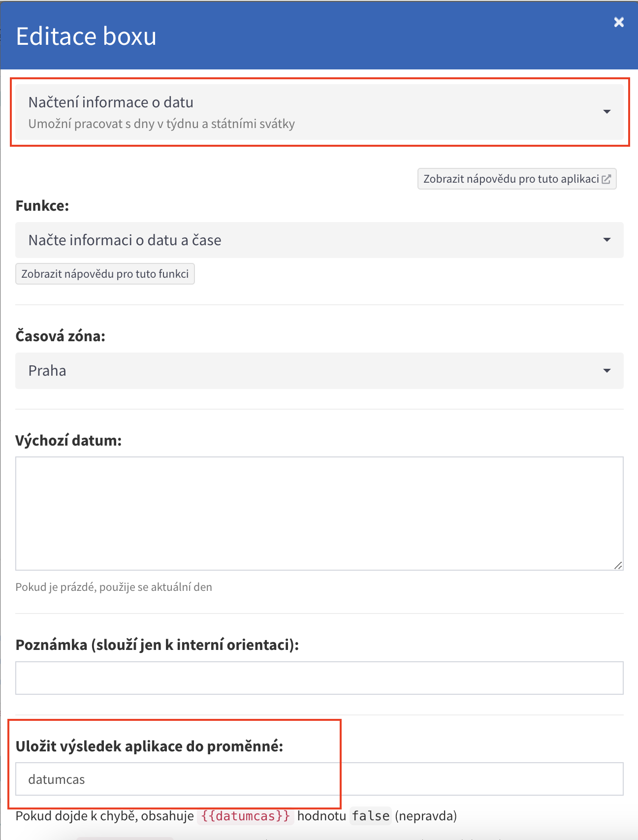Focus the Výchozí datum text area
This screenshot has width=638, height=840.
click(319, 513)
